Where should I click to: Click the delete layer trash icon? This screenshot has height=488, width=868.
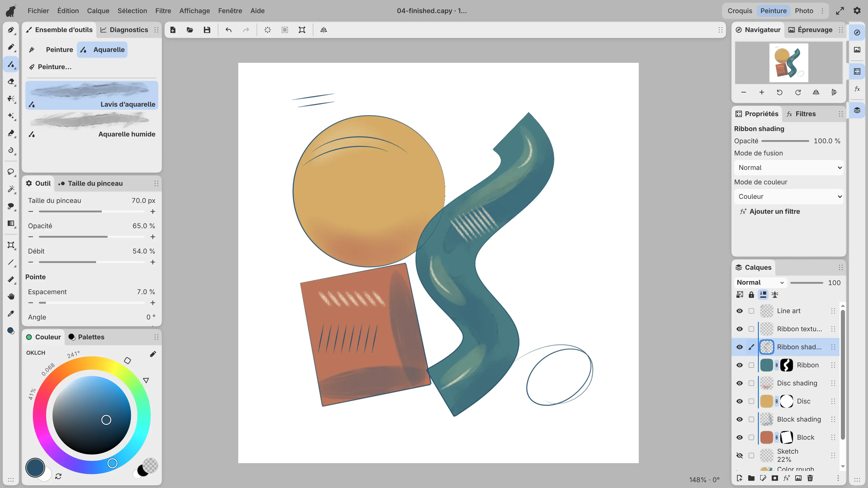810,478
